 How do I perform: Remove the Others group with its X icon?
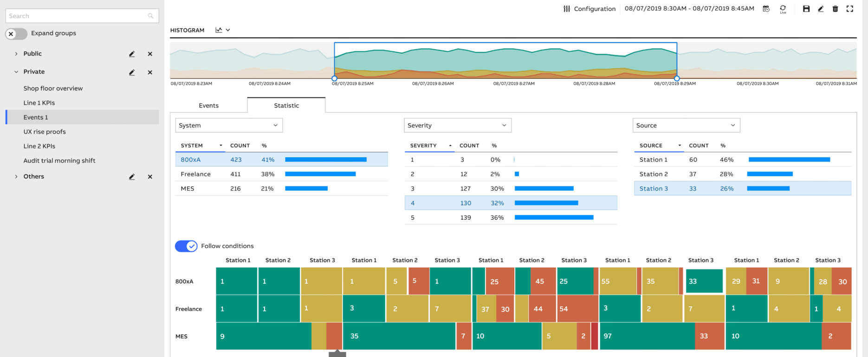[150, 177]
